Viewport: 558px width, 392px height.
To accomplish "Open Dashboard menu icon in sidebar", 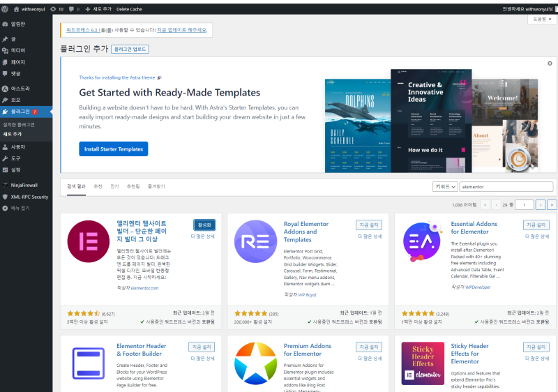I will pos(5,24).
